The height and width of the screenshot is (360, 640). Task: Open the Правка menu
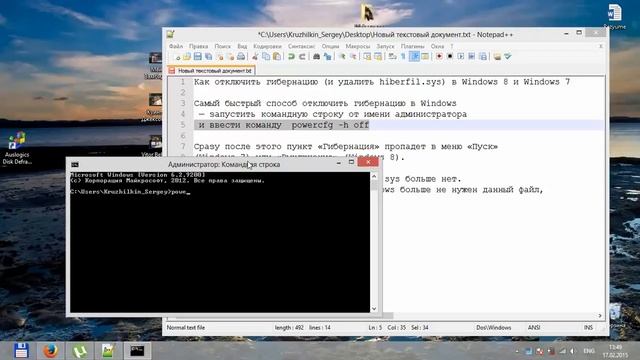tap(198, 46)
